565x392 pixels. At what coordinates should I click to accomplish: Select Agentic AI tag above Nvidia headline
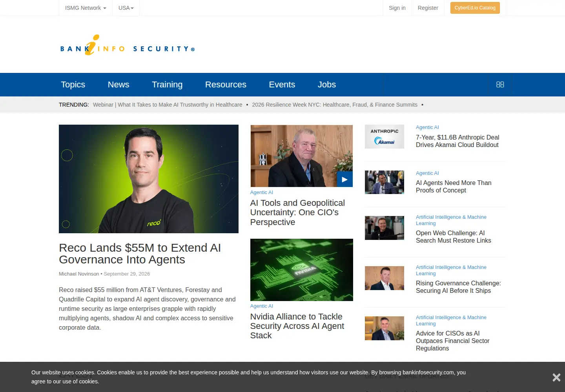tap(262, 306)
